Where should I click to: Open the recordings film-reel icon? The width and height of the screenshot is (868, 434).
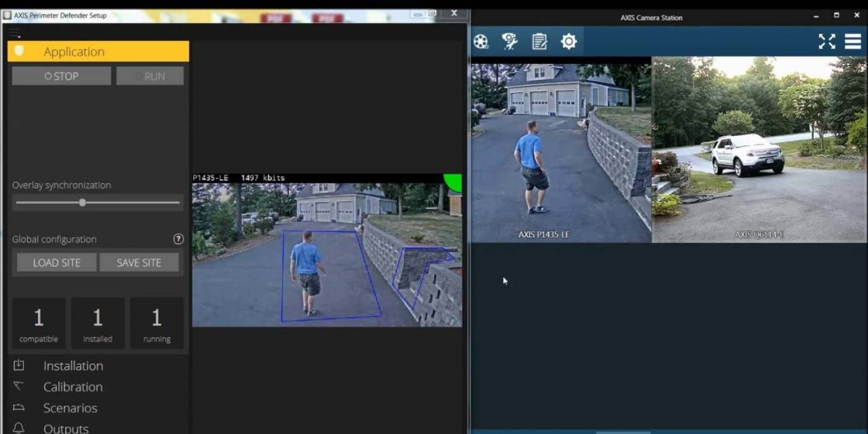click(480, 42)
